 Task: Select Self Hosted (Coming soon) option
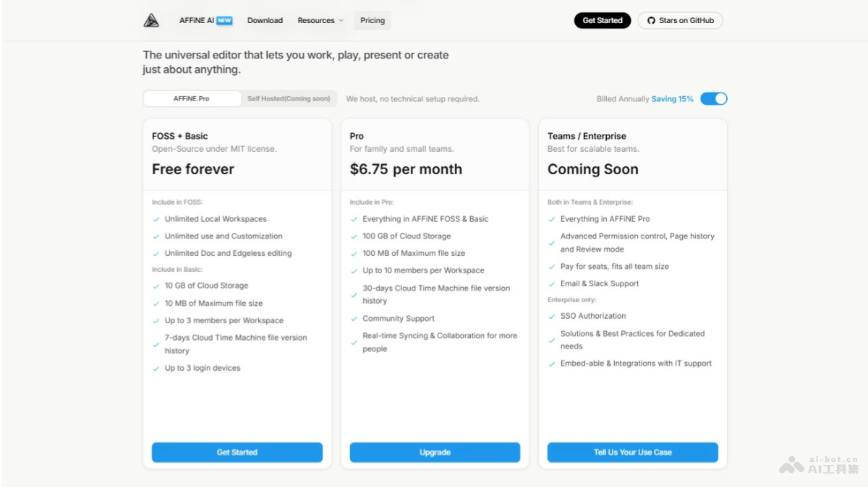[289, 99]
